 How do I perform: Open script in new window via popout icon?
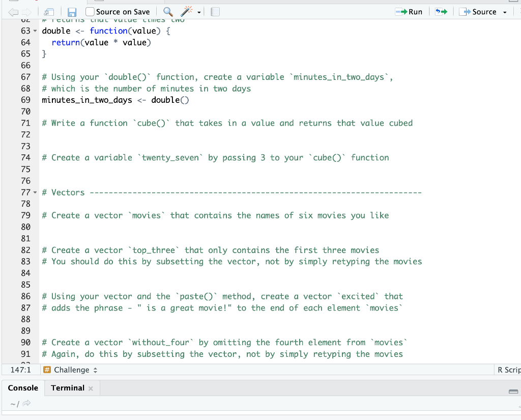coord(48,11)
